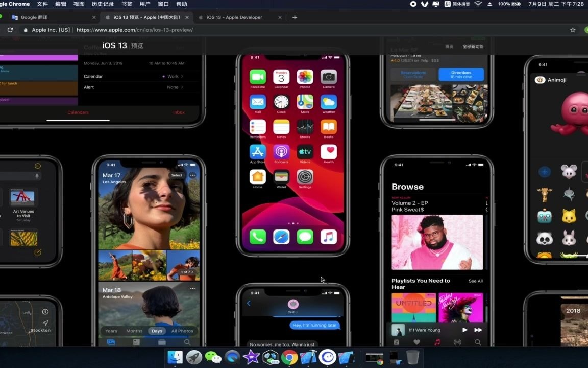Click the AirPlay mirroring icon in menu bar
The height and width of the screenshot is (368, 588).
[435, 4]
